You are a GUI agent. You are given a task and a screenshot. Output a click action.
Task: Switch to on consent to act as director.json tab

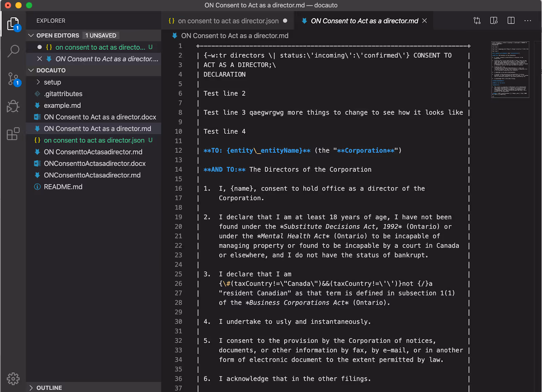click(228, 21)
